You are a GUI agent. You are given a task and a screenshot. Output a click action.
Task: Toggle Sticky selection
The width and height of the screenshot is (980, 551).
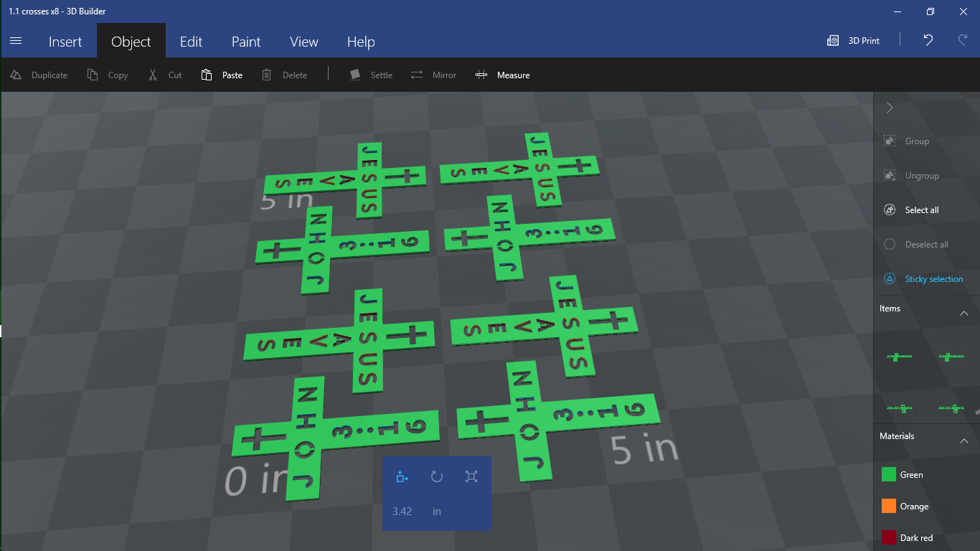pos(923,279)
